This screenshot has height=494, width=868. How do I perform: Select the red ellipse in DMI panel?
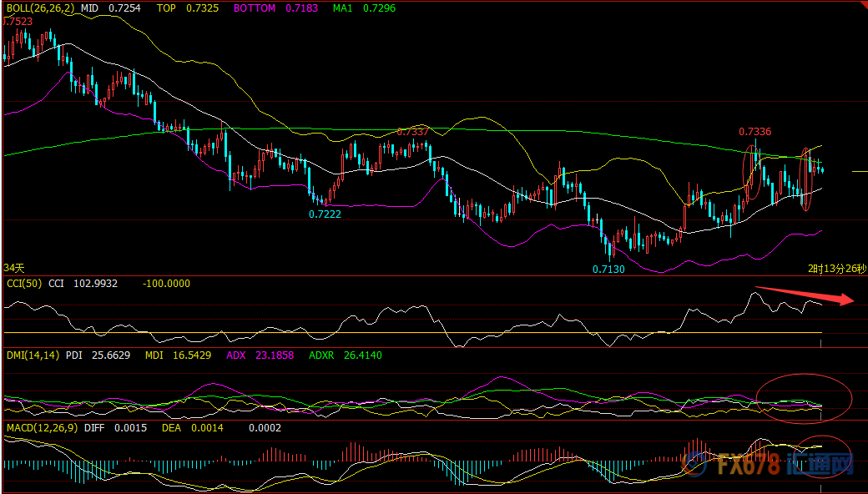pos(804,396)
